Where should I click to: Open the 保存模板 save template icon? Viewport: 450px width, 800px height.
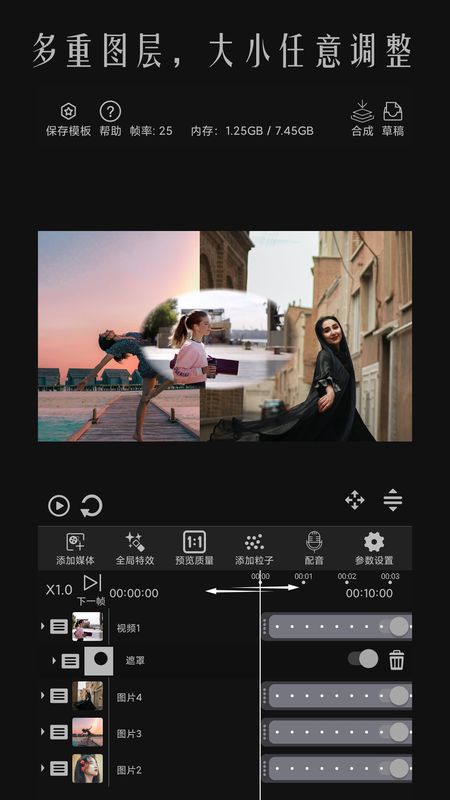pos(68,111)
